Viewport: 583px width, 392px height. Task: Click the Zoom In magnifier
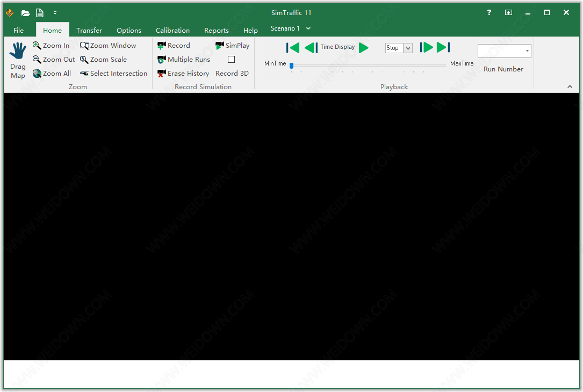pyautogui.click(x=51, y=45)
